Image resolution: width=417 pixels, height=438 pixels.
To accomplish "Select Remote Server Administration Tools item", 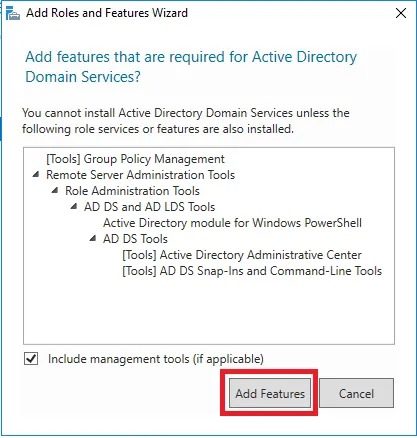I will coord(140,175).
